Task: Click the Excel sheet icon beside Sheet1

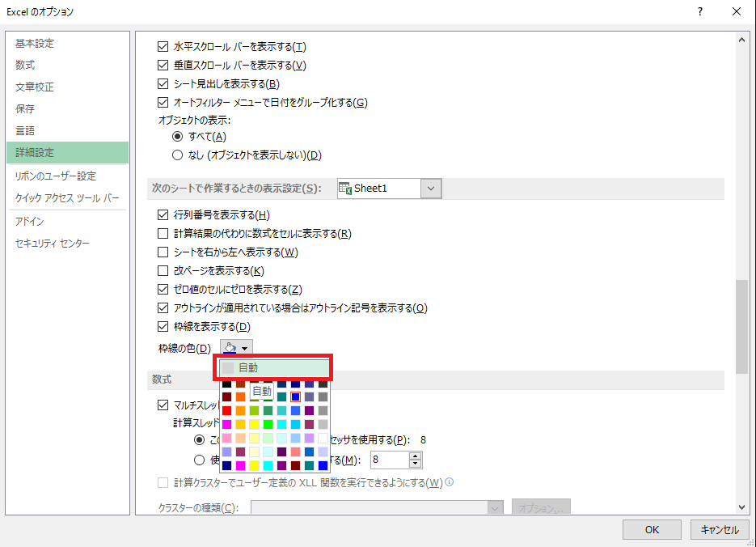Action: (344, 189)
